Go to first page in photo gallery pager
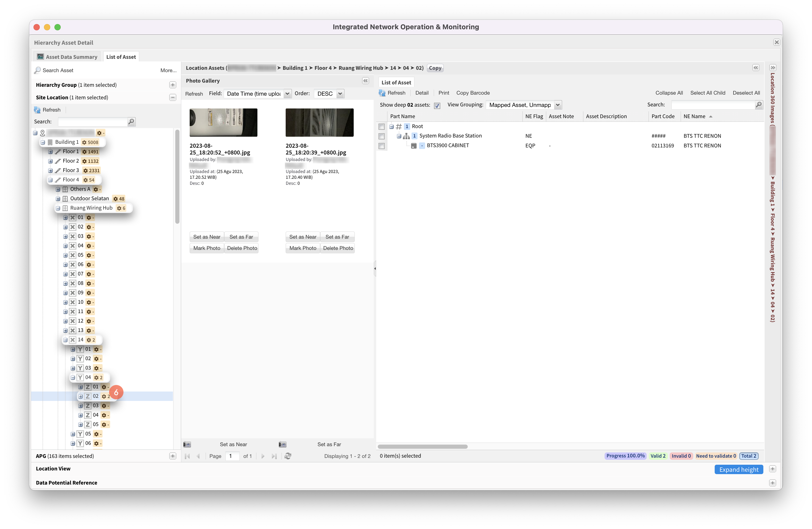The image size is (812, 529). (x=187, y=456)
